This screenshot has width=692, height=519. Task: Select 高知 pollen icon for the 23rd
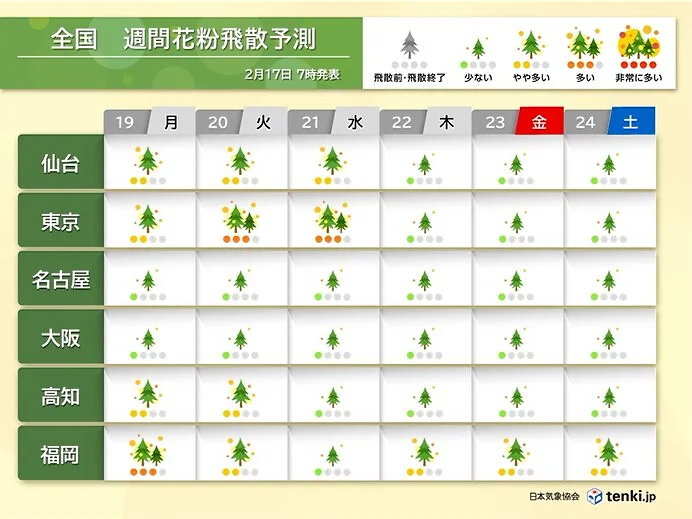(x=516, y=397)
